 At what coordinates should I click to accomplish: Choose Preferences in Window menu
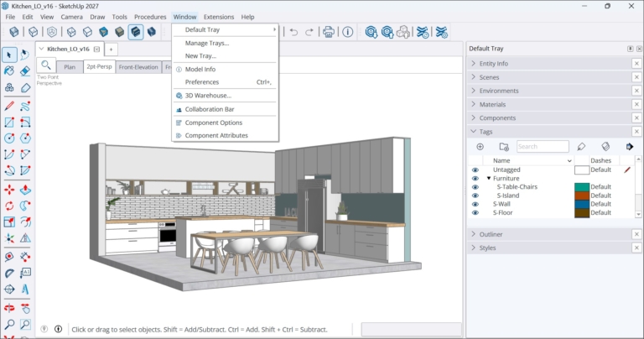click(225, 82)
